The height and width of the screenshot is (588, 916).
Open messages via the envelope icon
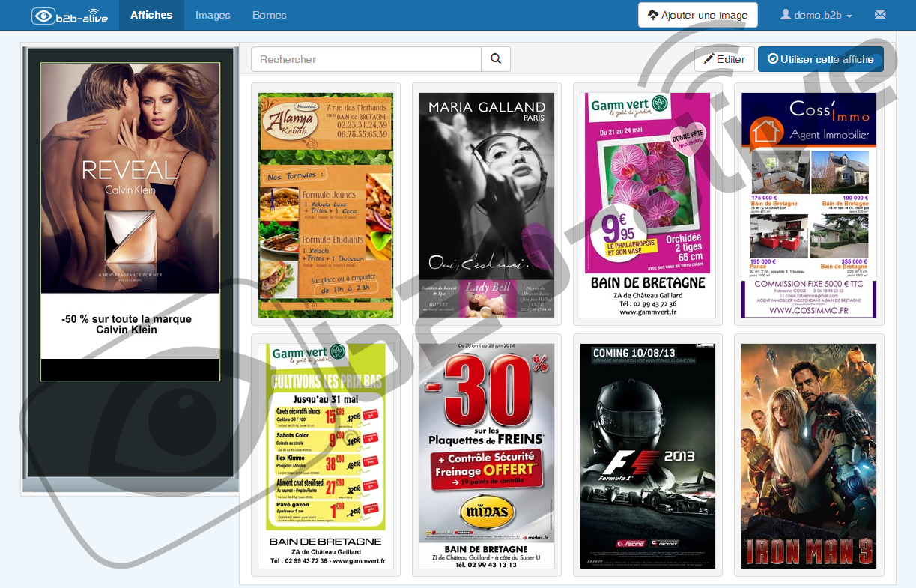880,15
